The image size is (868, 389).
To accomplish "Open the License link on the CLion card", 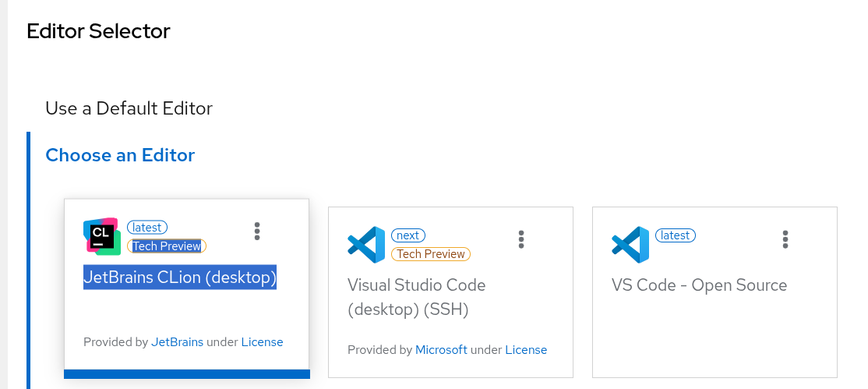I will pyautogui.click(x=262, y=342).
